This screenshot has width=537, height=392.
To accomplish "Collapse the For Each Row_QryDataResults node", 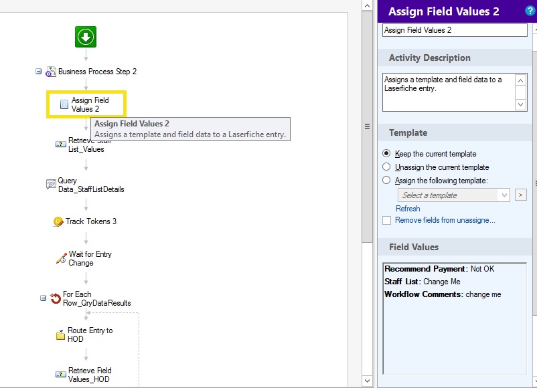I will tap(44, 298).
